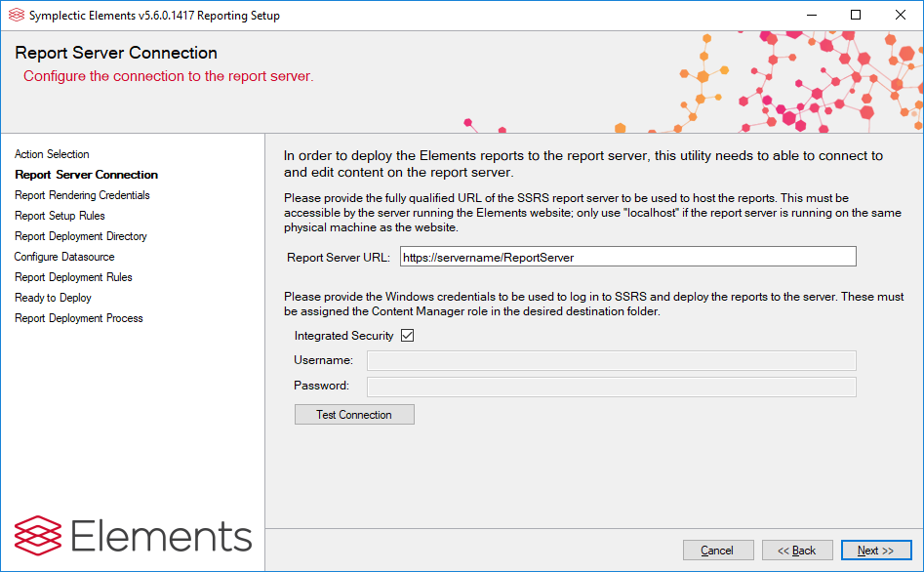Screen dimensions: 924x572
Task: Test the report server connection
Action: (x=354, y=415)
